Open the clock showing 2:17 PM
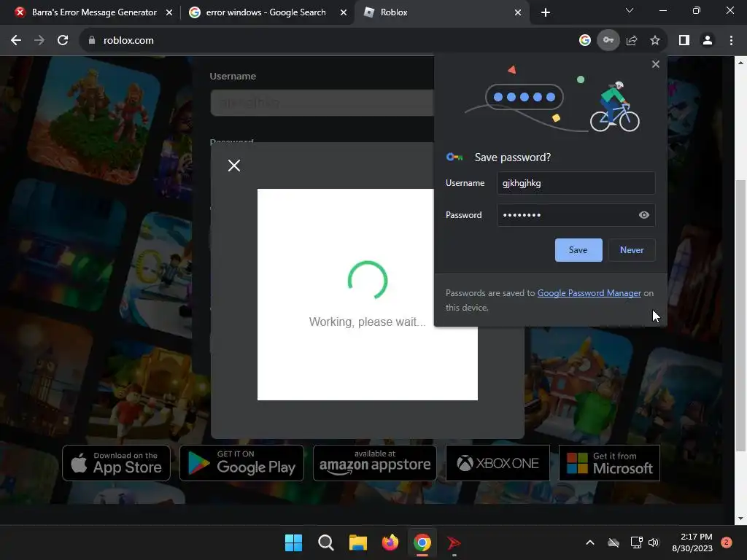 (x=692, y=542)
